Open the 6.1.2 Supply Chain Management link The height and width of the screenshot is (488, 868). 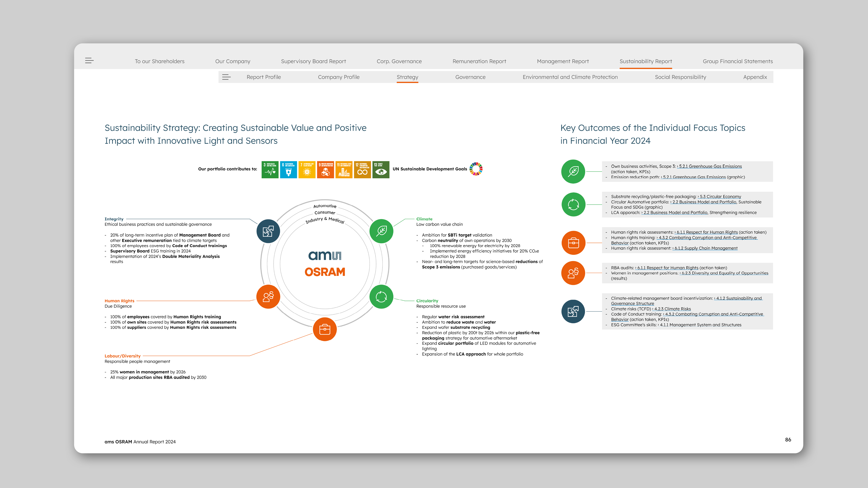click(705, 248)
